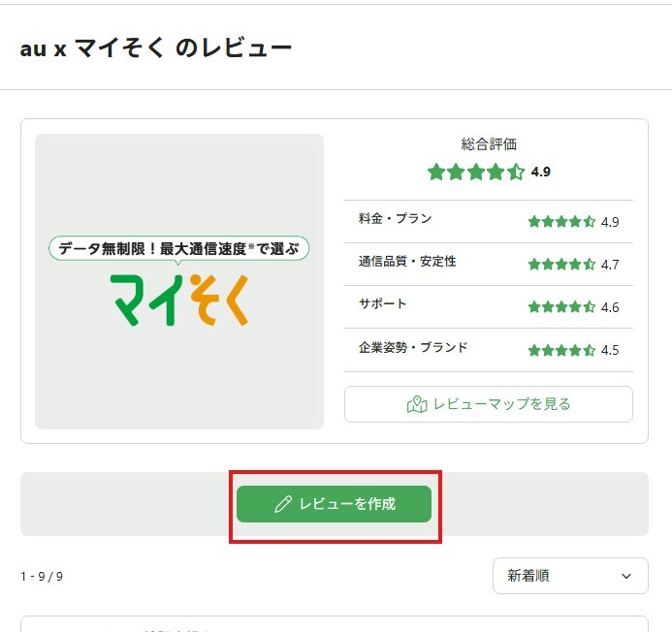This screenshot has width=672, height=632.
Task: Click the au x マイそく のレビュー heading
Action: point(155,47)
